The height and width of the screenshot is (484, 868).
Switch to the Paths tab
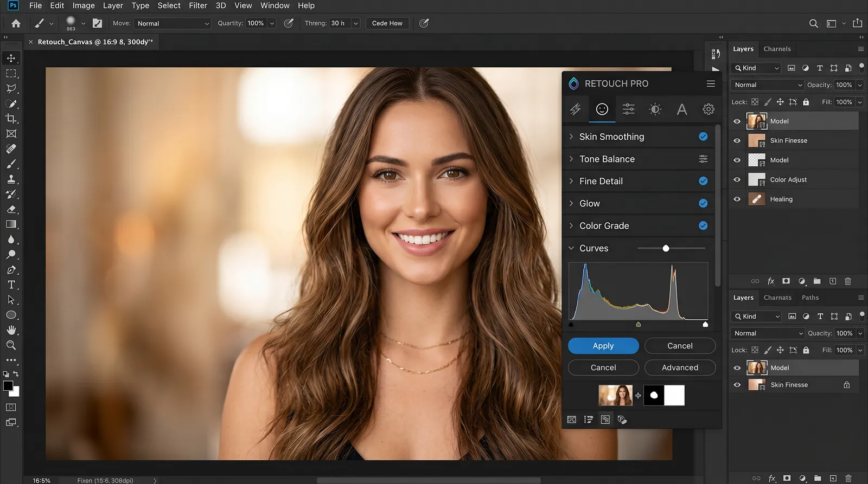click(x=810, y=298)
